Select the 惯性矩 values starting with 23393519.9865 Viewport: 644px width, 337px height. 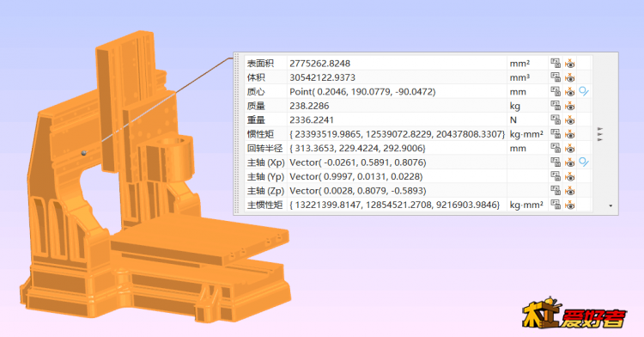click(x=398, y=134)
